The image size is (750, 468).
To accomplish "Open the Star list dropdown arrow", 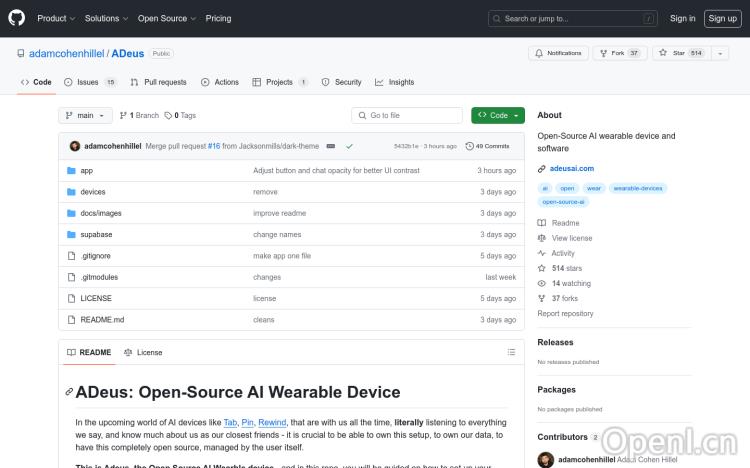I will (x=722, y=53).
